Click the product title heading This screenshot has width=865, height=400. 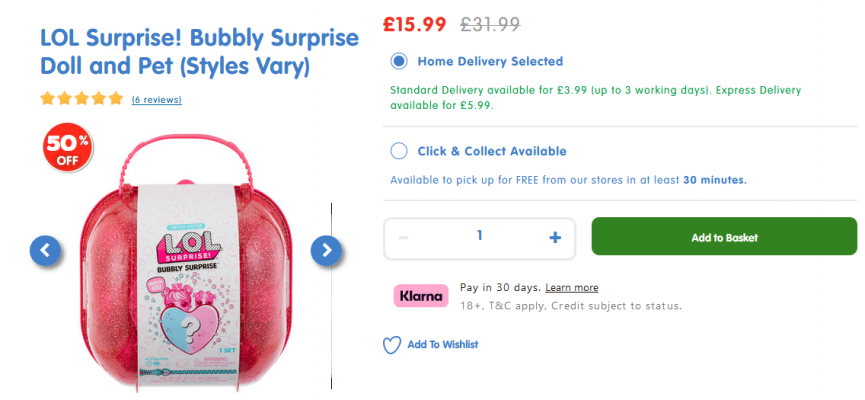click(199, 53)
